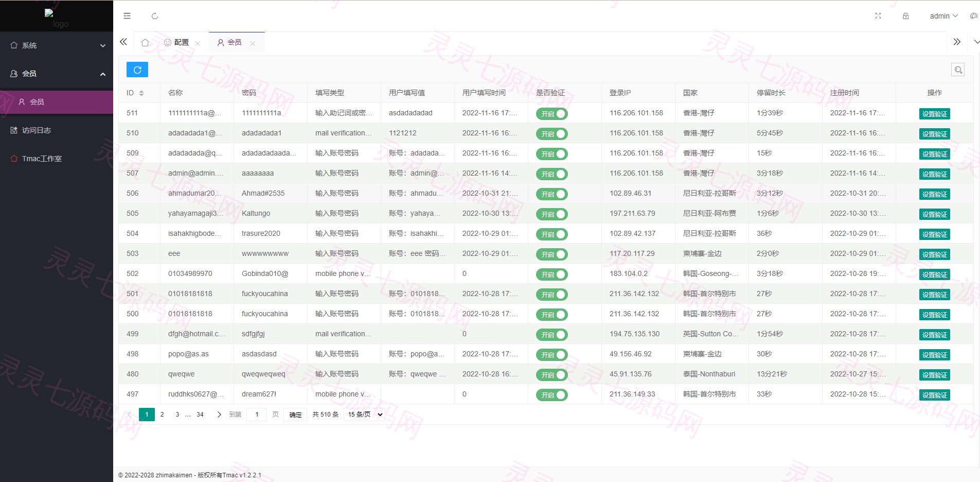Go to previous page arrow
The height and width of the screenshot is (482, 980).
coord(129,415)
